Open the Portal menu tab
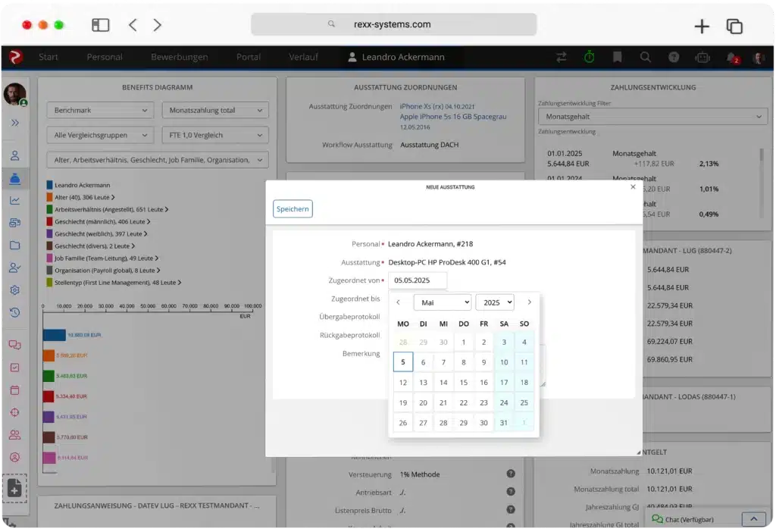 point(249,57)
